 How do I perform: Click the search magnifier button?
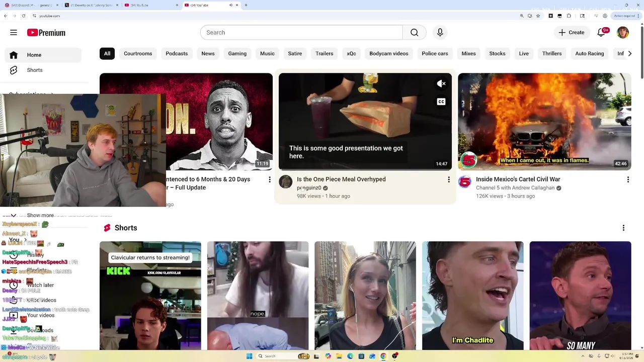point(414,33)
